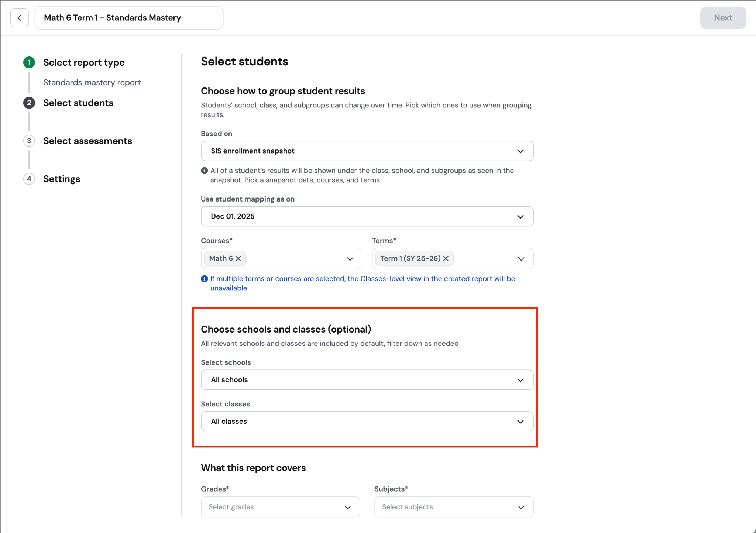The width and height of the screenshot is (756, 533).
Task: Expand the All schools dropdown
Action: pyautogui.click(x=367, y=380)
